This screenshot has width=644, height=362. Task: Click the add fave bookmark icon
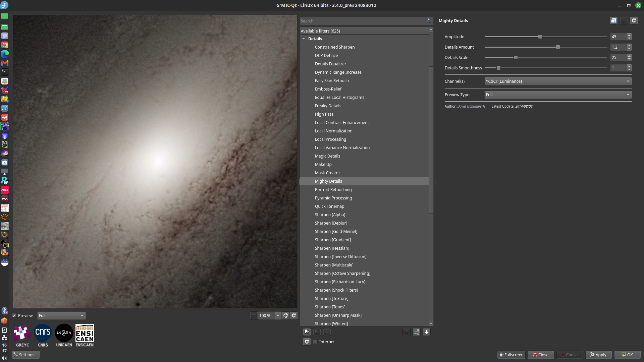tap(307, 332)
